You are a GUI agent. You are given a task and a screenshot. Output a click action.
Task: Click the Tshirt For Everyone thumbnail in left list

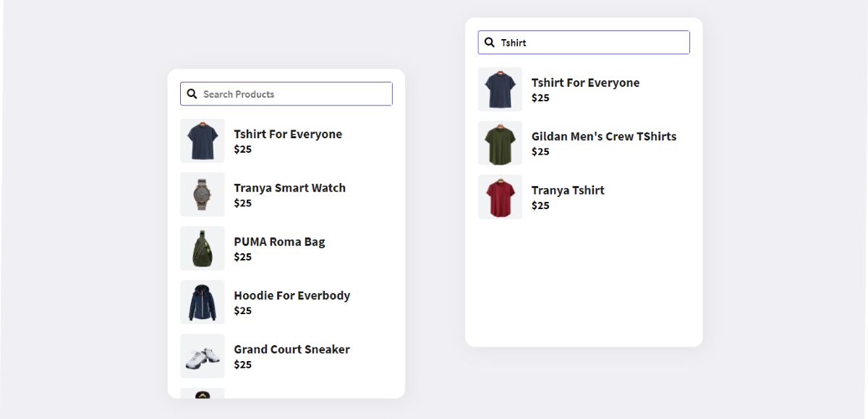(x=202, y=140)
